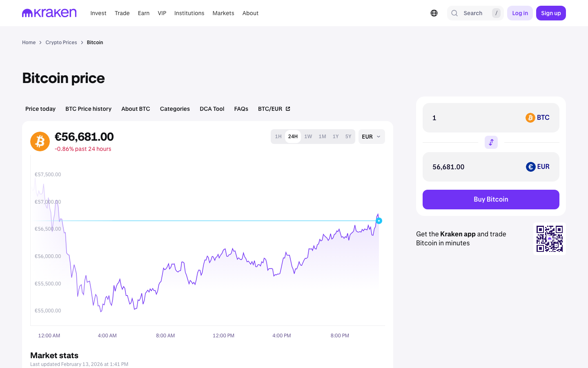Click the Buy Bitcoin button
Viewport: 588px width, 368px height.
491,199
